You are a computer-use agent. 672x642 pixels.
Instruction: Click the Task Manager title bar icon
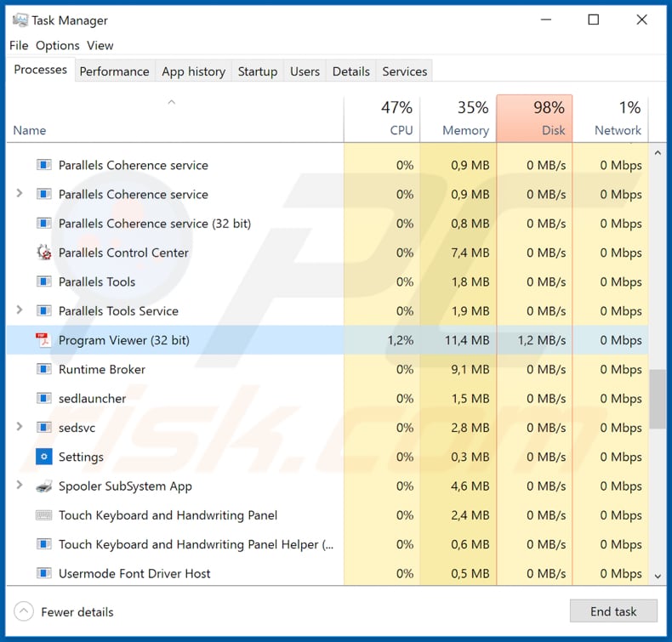pyautogui.click(x=20, y=20)
